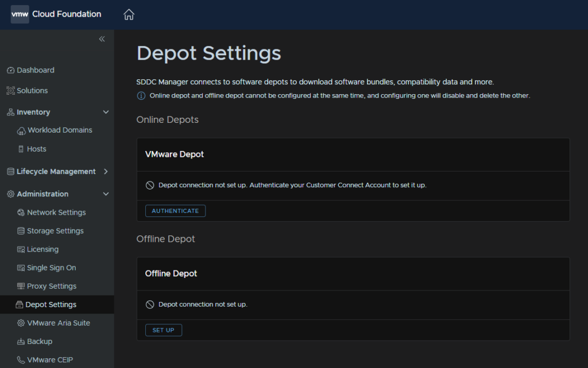
Task: Click Set Up for the Offline Depot
Action: pyautogui.click(x=164, y=330)
